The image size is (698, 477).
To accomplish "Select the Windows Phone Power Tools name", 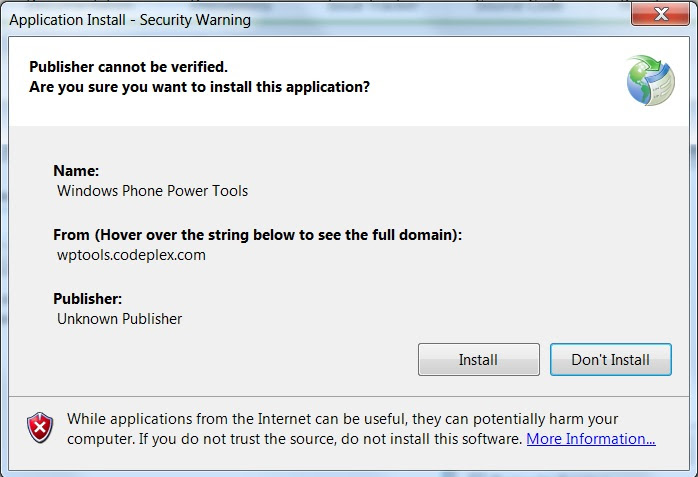I will tap(152, 190).
